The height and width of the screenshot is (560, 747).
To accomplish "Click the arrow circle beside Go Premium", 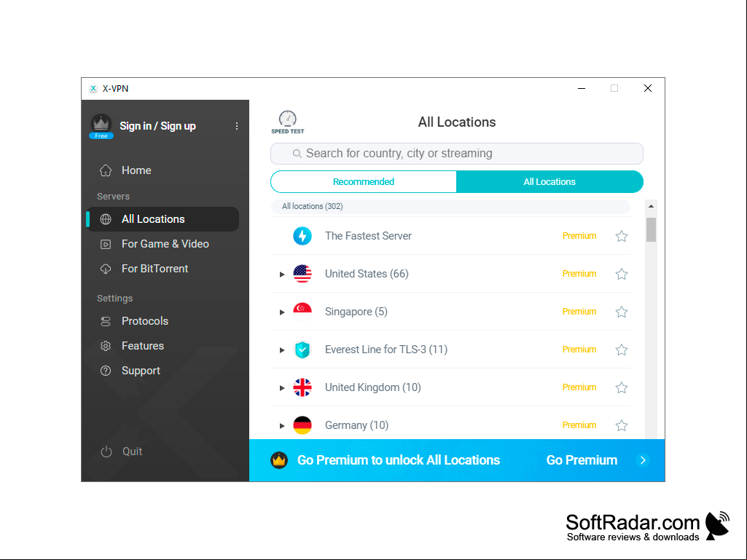I will [643, 460].
